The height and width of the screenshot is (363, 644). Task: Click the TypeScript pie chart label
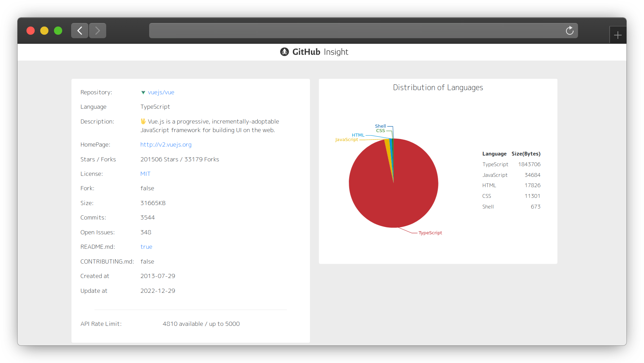click(430, 233)
